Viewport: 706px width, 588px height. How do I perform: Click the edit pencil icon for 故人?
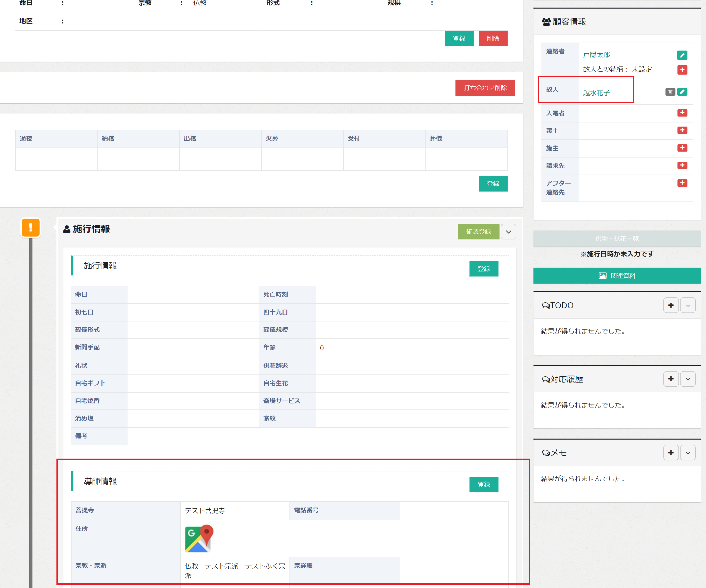pos(682,92)
